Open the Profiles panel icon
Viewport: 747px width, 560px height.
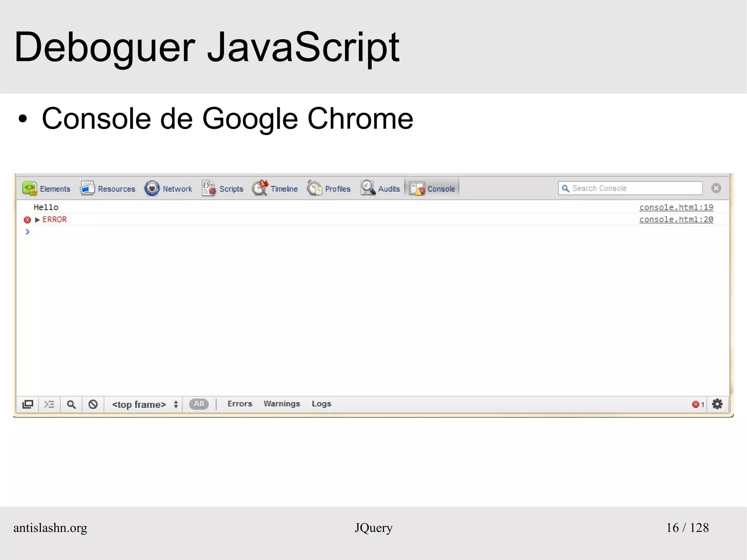(x=314, y=188)
